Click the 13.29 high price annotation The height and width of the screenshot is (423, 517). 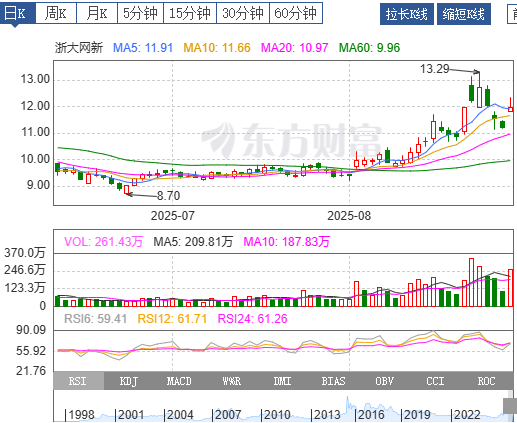click(x=434, y=69)
